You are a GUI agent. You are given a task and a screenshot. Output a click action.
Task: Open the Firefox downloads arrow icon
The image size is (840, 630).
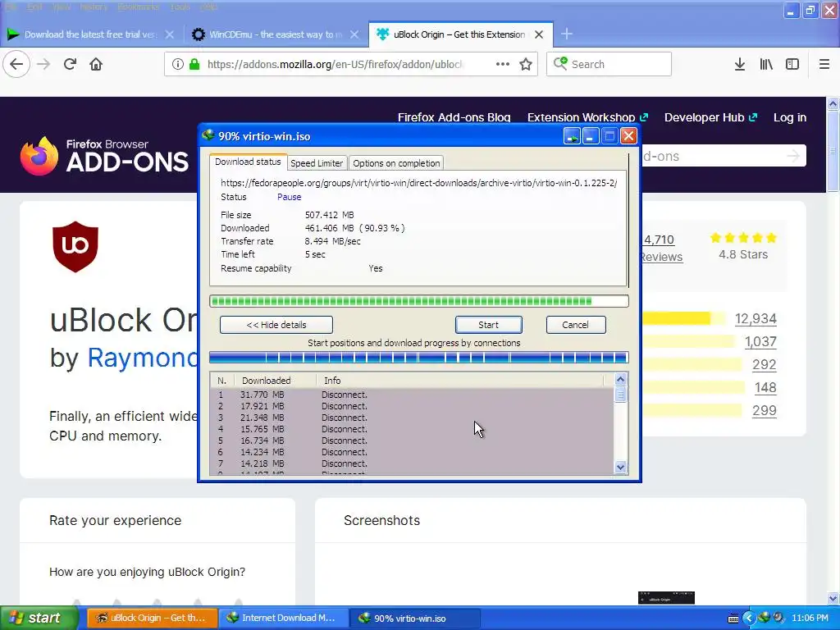pos(740,64)
